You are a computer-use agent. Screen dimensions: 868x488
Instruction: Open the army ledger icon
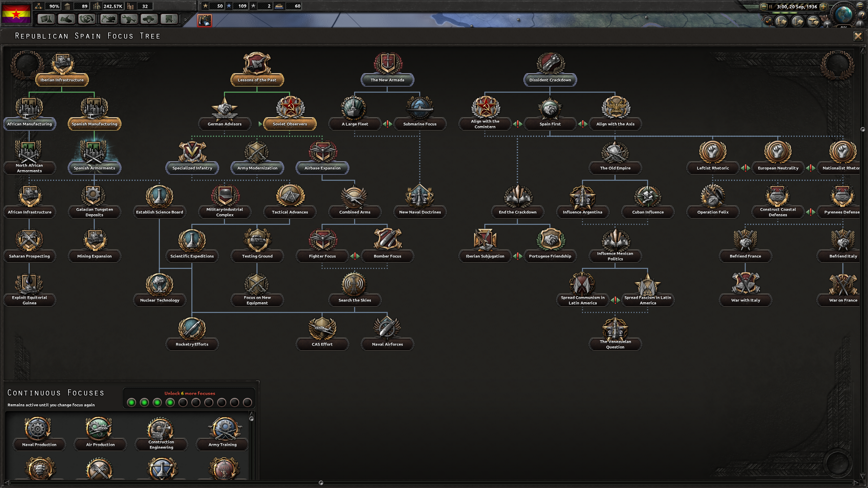(781, 22)
